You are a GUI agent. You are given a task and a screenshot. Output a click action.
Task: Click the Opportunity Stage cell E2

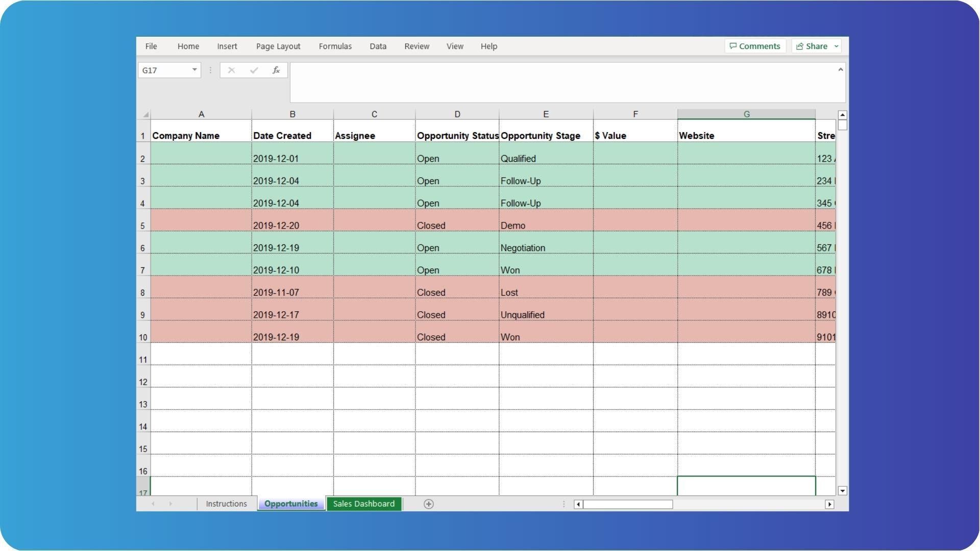545,158
